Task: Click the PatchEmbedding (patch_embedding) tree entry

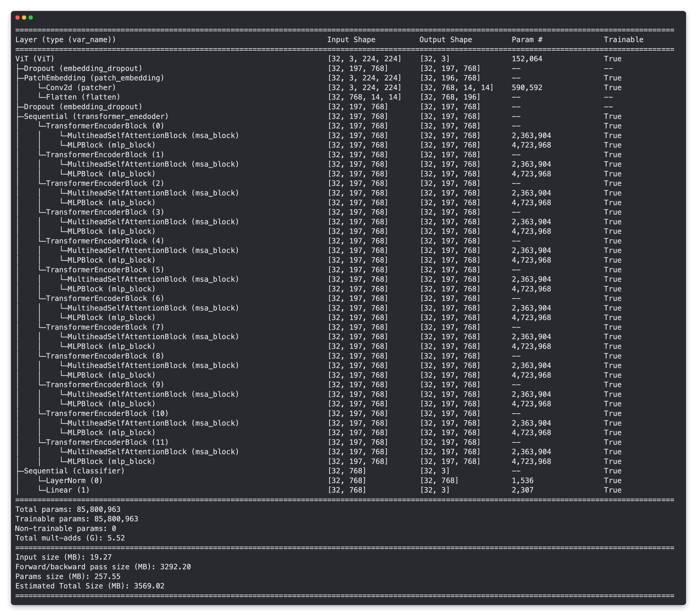Action: tap(94, 78)
